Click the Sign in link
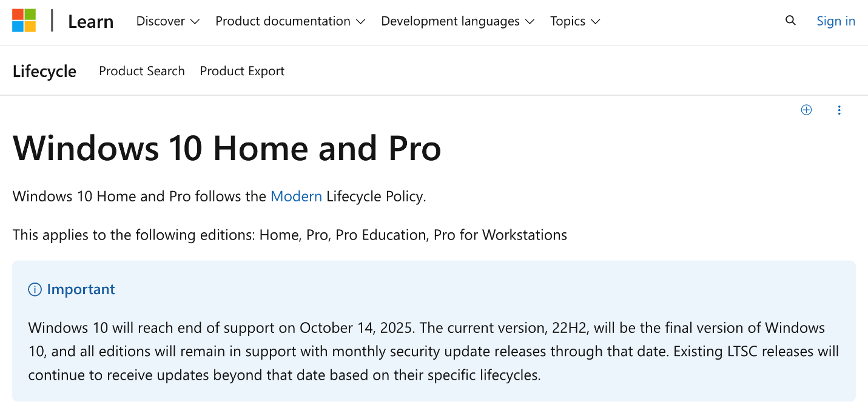The width and height of the screenshot is (868, 413). click(x=836, y=21)
